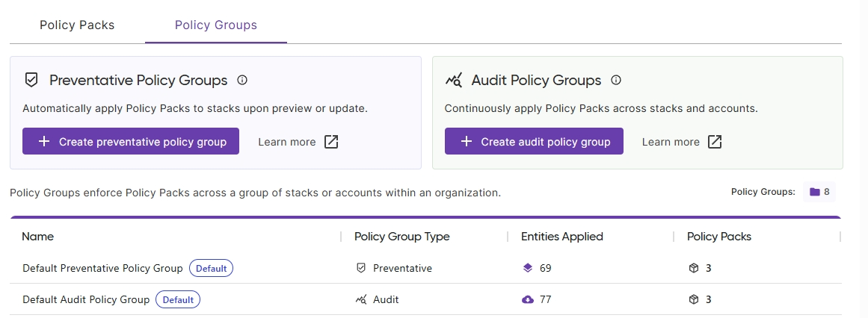Click external link icon in Audit card
The image size is (868, 318).
click(x=715, y=142)
